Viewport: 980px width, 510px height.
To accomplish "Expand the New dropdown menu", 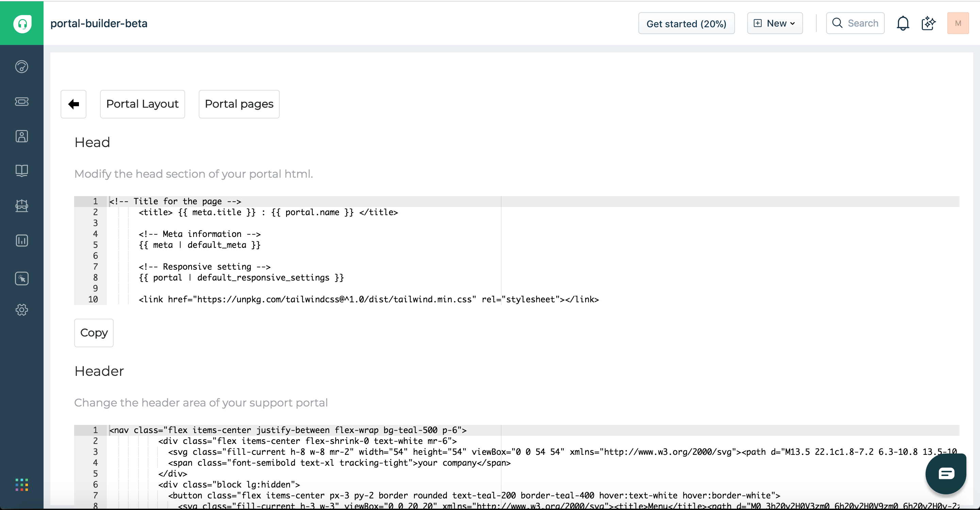I will click(x=774, y=23).
